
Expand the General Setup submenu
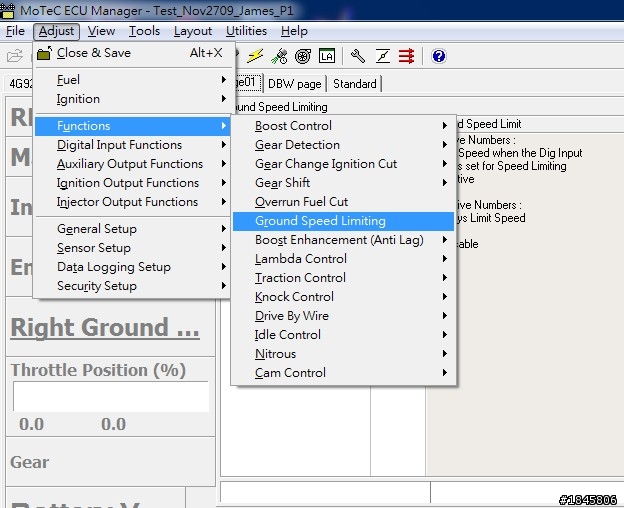coord(133,229)
